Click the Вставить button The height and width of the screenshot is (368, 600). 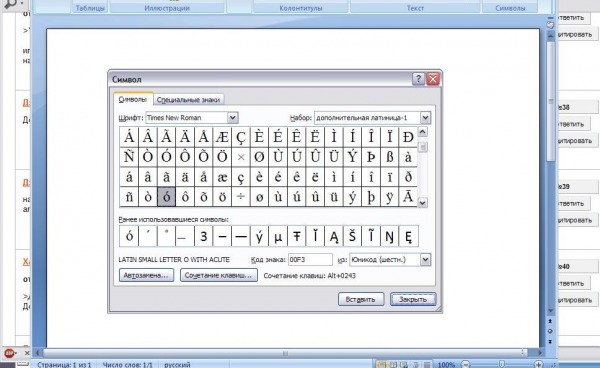(x=360, y=299)
